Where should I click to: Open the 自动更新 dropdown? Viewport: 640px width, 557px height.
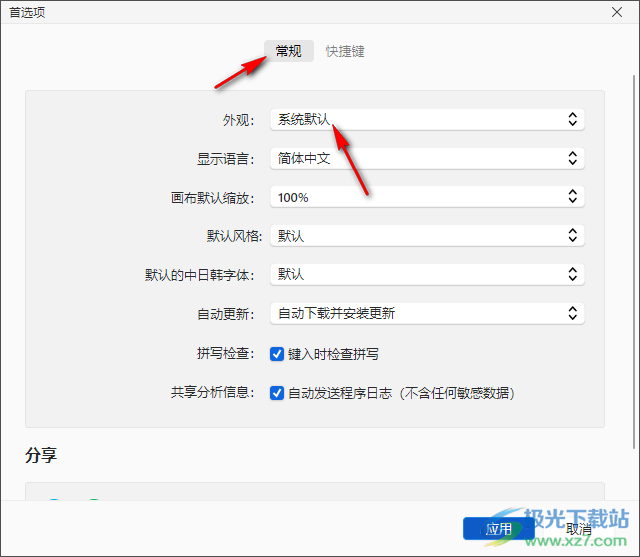427,313
